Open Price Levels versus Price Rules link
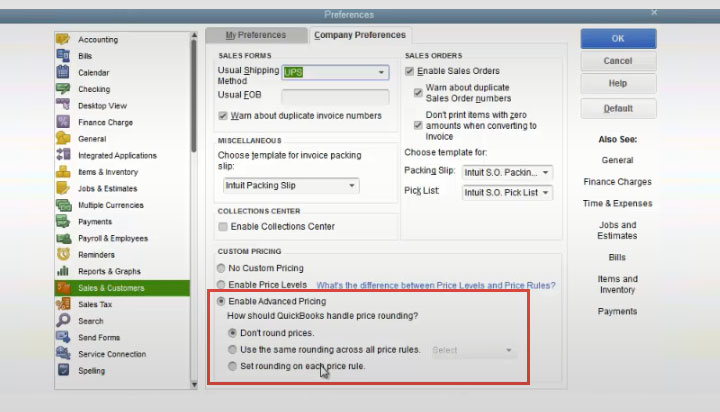 [x=436, y=285]
